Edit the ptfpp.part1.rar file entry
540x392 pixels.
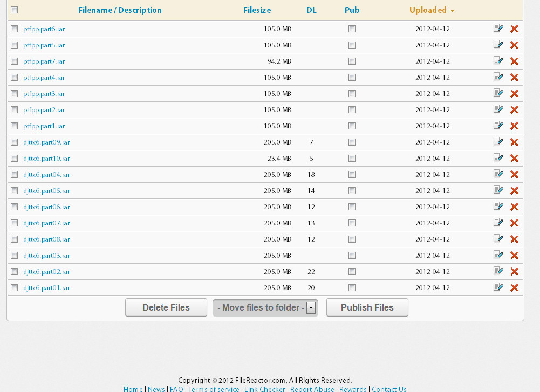tap(498, 125)
